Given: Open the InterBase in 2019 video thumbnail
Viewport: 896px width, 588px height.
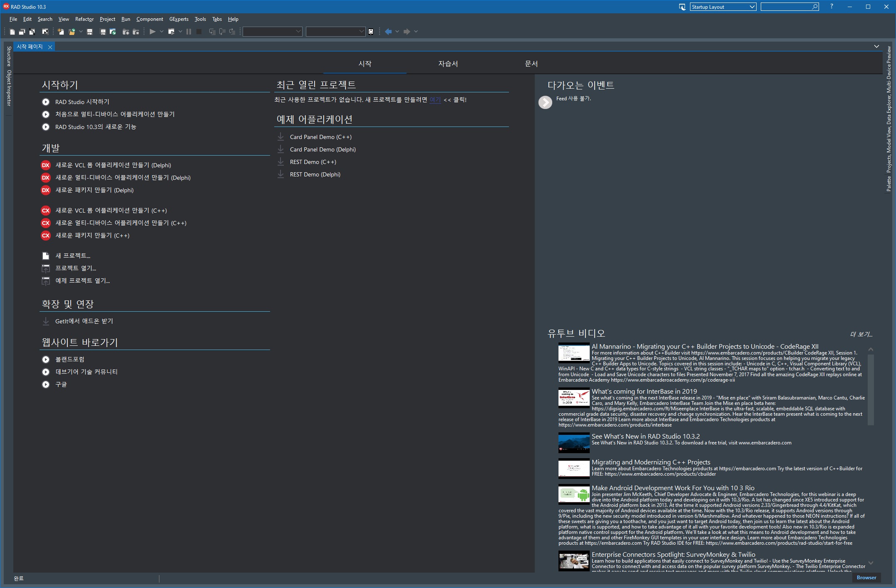Looking at the screenshot, I should (x=574, y=398).
